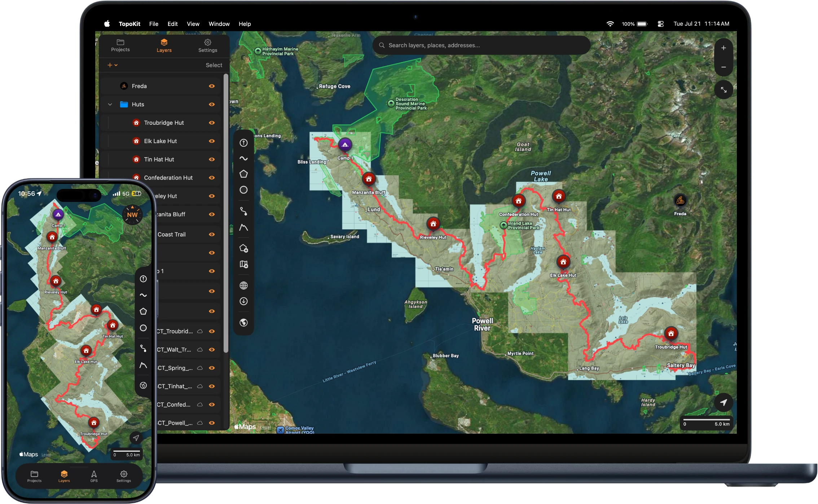Click the cloud icon beside CT_Spring_... layer
The image size is (818, 504).
click(200, 368)
